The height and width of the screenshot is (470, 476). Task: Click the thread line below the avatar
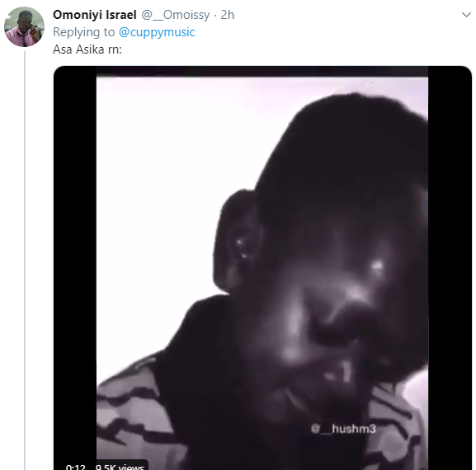(x=25, y=261)
